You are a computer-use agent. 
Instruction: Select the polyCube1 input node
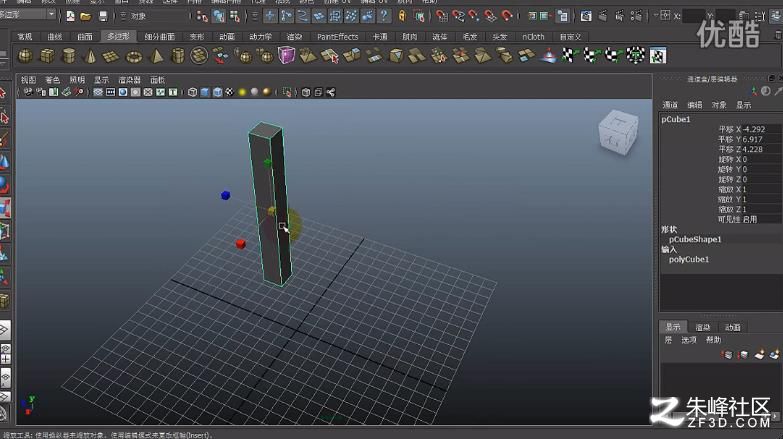point(689,259)
